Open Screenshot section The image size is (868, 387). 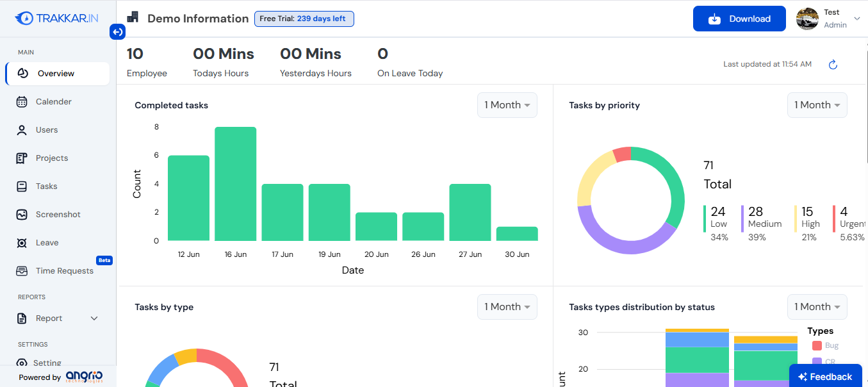58,214
